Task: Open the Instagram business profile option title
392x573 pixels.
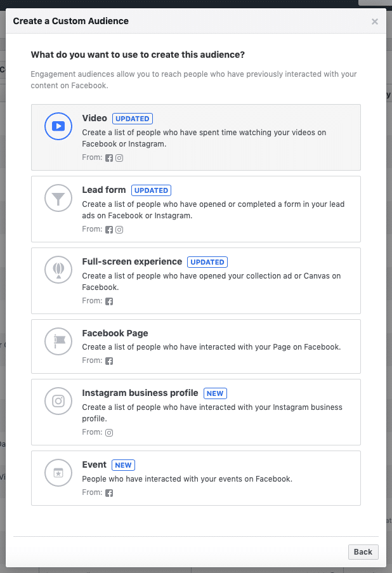Action: (x=140, y=393)
